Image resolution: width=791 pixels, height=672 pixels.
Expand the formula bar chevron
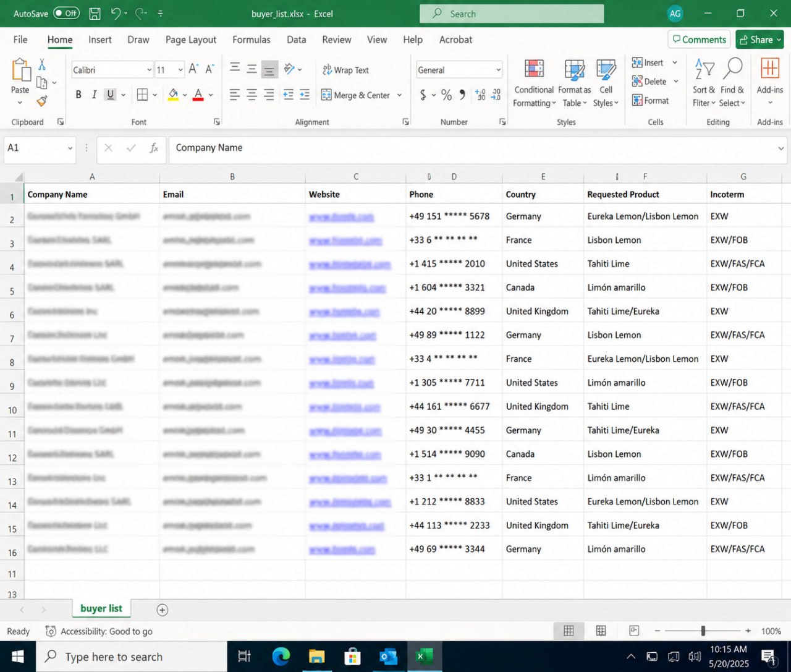[780, 148]
